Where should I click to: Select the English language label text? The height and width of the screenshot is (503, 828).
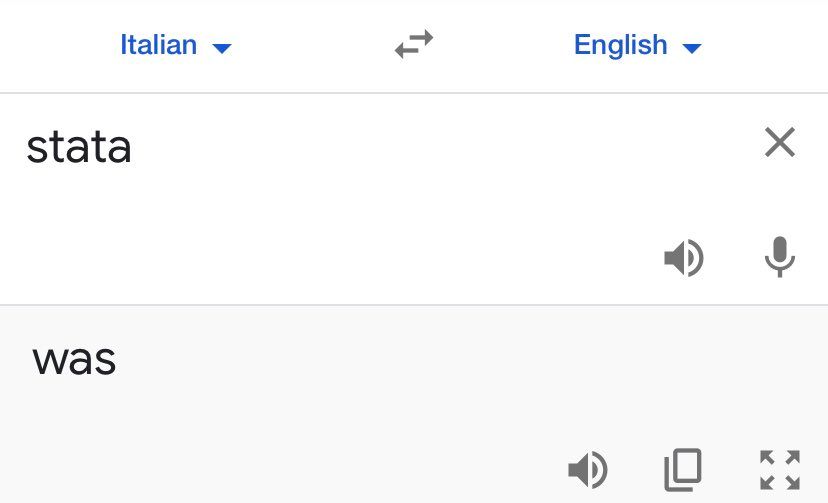[x=620, y=45]
